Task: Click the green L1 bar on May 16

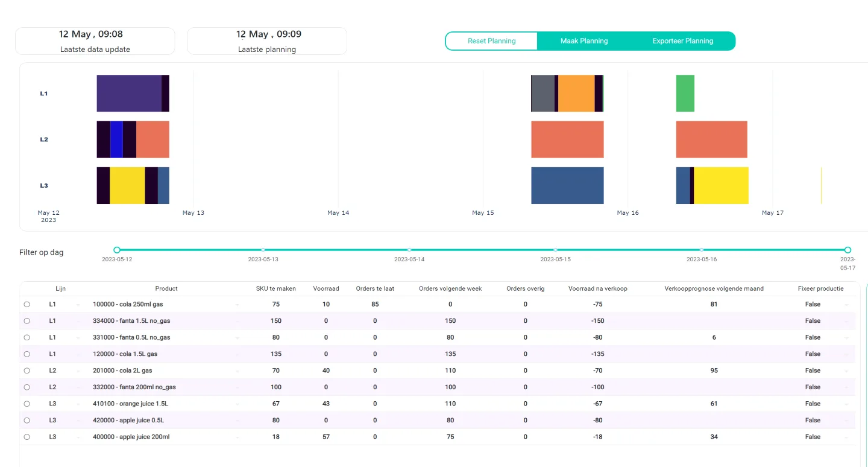Action: 685,94
